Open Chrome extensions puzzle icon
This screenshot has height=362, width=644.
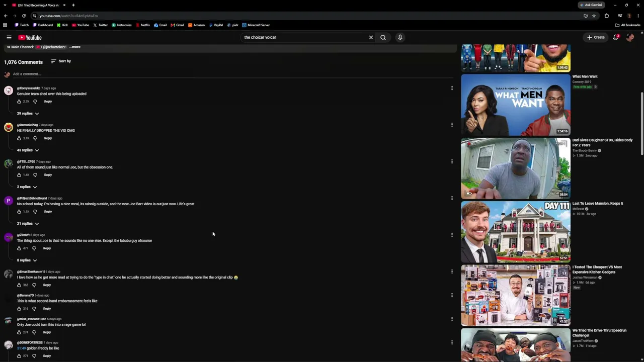tap(607, 16)
